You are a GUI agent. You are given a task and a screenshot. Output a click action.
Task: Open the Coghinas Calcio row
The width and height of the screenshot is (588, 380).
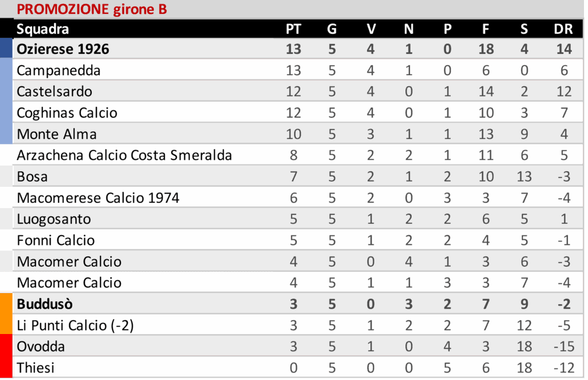click(298, 113)
